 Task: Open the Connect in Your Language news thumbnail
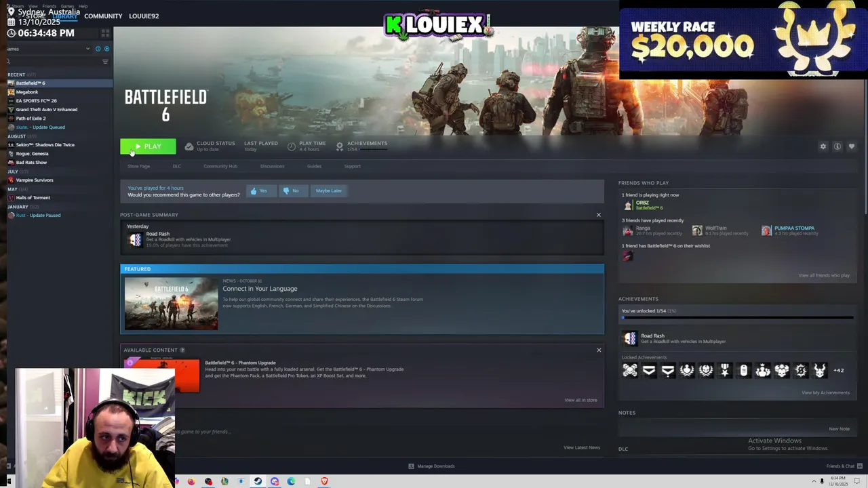tap(172, 304)
